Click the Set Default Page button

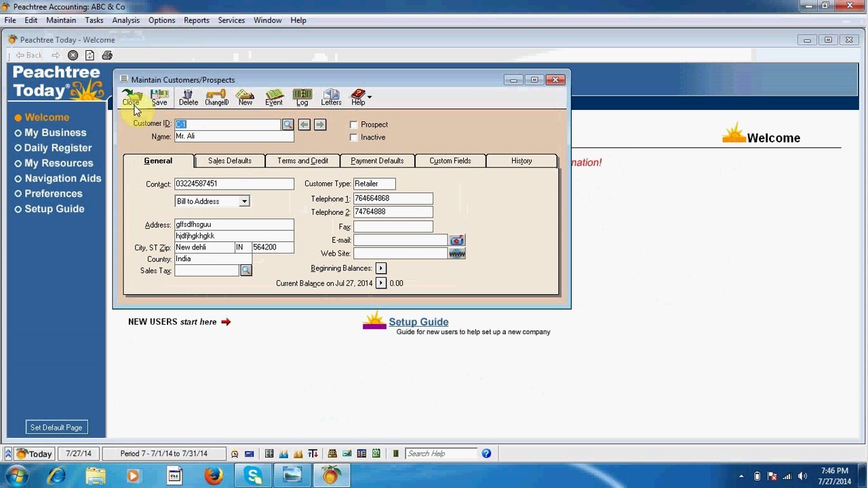click(56, 428)
